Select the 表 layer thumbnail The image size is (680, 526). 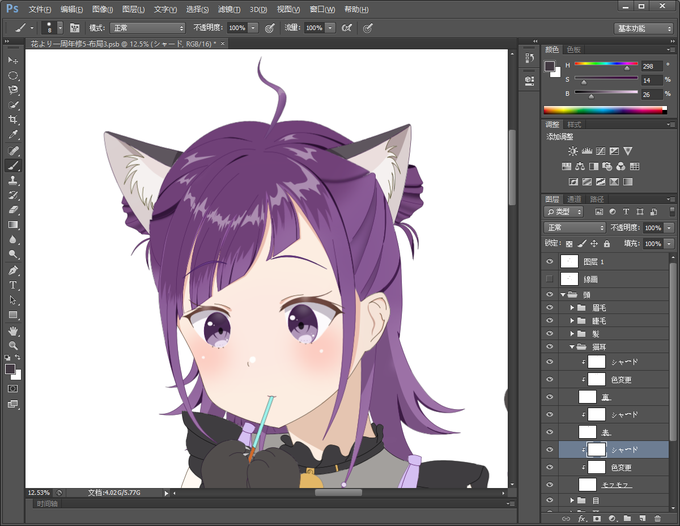(x=587, y=432)
